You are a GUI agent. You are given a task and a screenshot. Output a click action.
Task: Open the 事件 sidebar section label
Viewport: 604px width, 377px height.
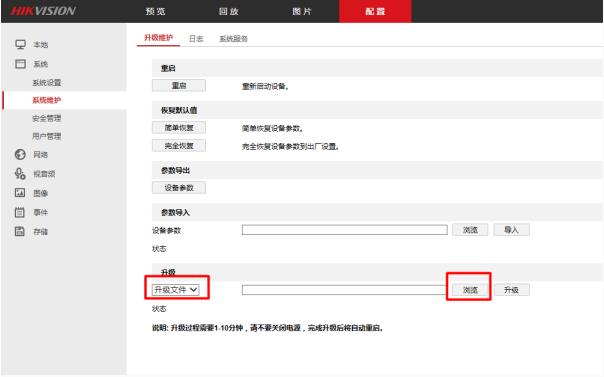[40, 212]
